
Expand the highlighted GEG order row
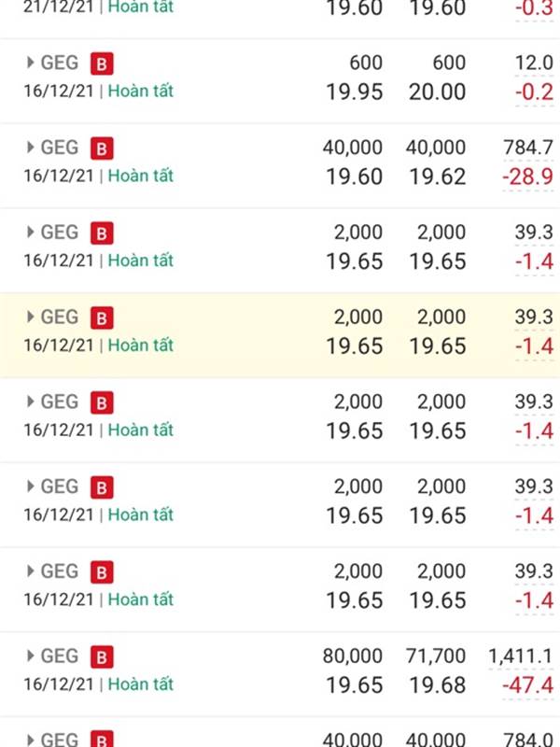point(31,317)
